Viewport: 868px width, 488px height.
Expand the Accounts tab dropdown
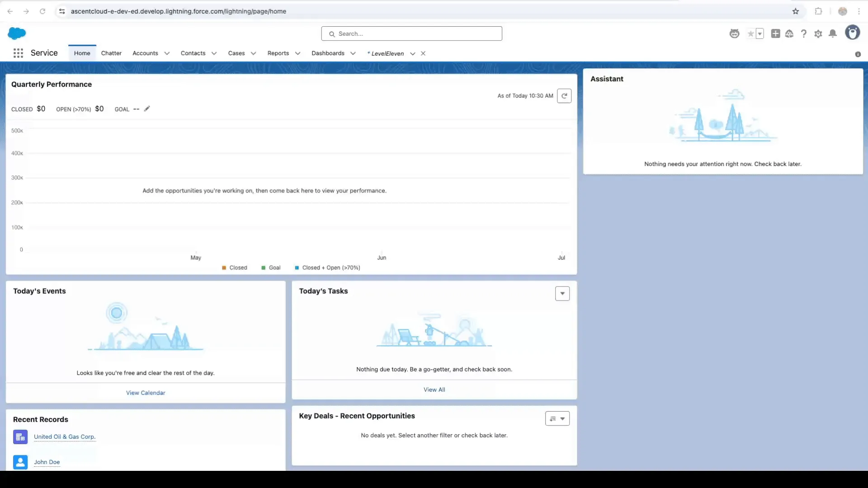pyautogui.click(x=167, y=53)
